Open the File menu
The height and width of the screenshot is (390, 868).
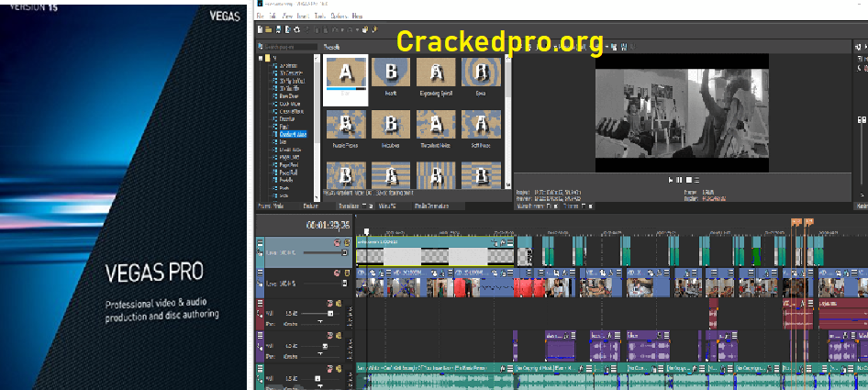click(x=260, y=17)
